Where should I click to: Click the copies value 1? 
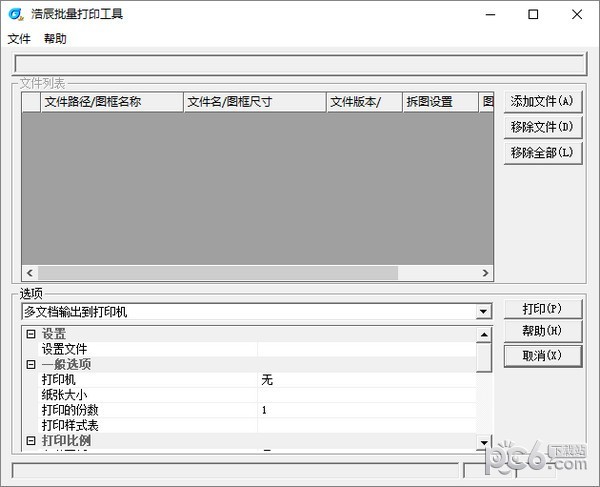367,410
